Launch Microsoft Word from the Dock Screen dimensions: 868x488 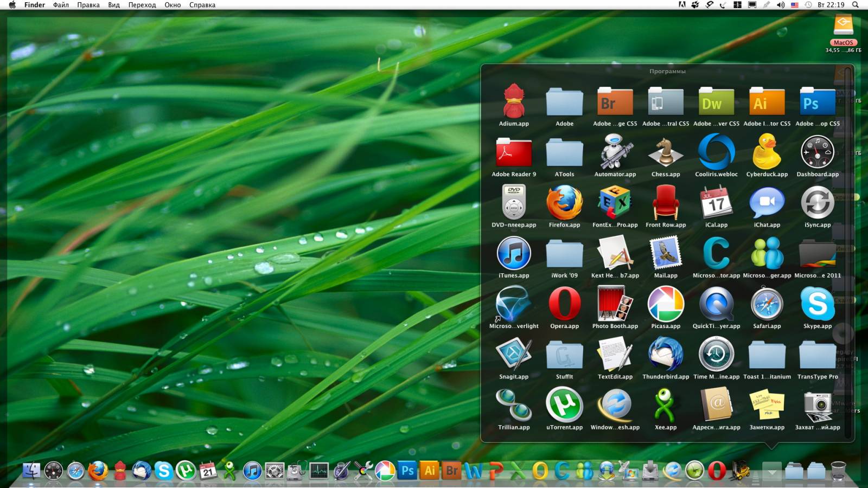point(474,471)
